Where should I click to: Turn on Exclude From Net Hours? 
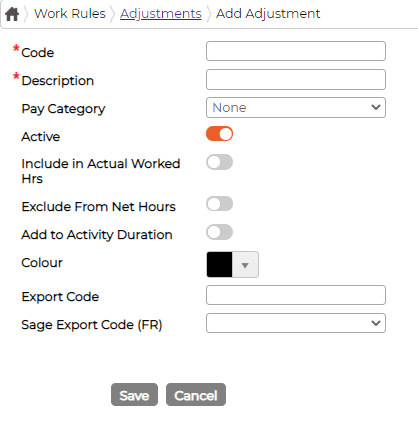pyautogui.click(x=219, y=204)
